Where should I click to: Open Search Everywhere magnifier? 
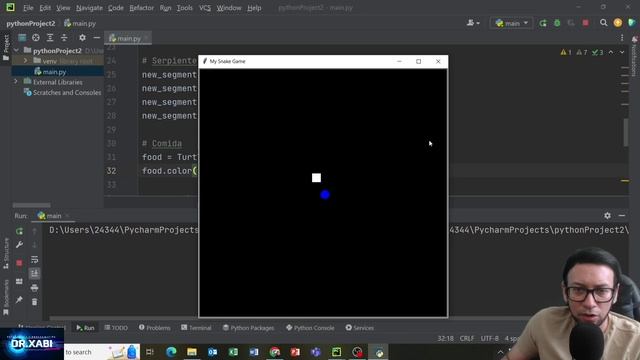pos(603,23)
